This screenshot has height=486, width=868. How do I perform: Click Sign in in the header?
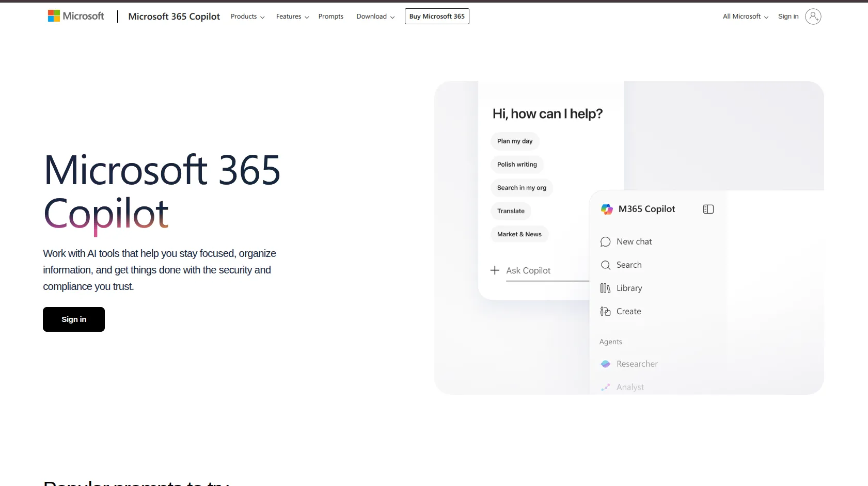(x=788, y=17)
